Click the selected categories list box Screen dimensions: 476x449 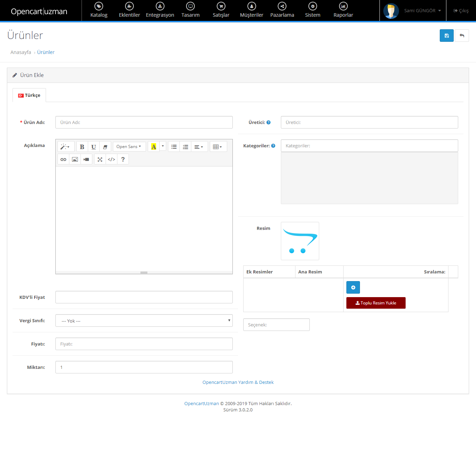(x=369, y=178)
